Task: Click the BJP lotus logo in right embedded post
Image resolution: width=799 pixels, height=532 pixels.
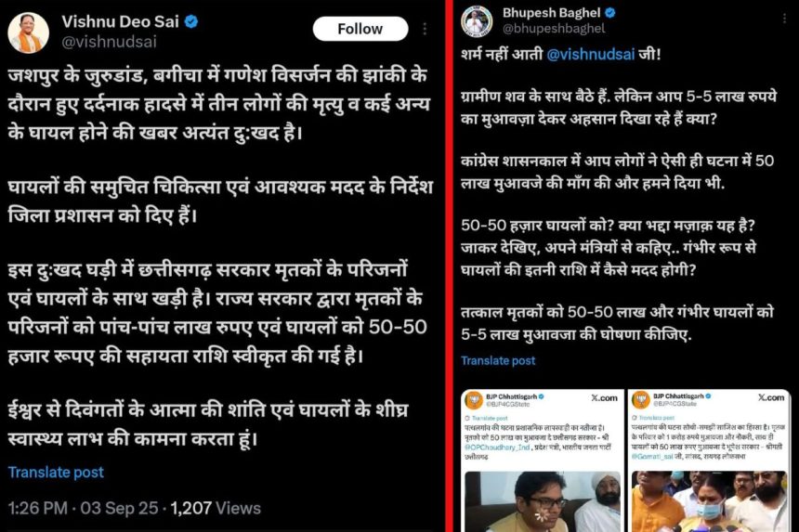Action: coord(641,399)
